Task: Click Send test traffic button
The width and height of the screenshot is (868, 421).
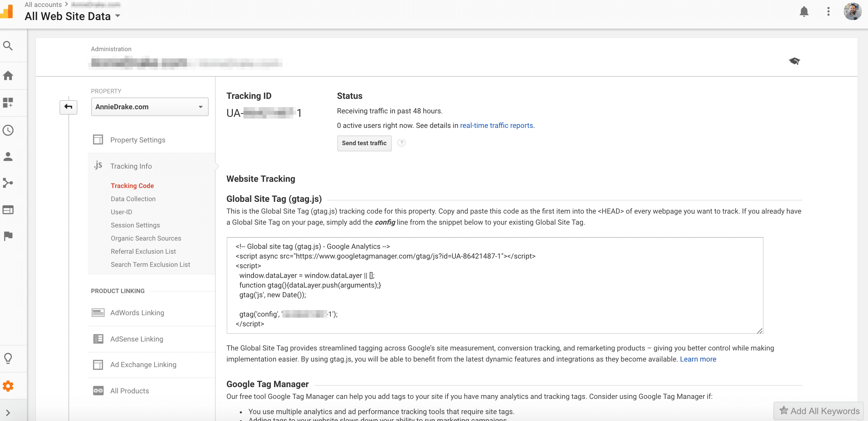Action: pos(364,143)
